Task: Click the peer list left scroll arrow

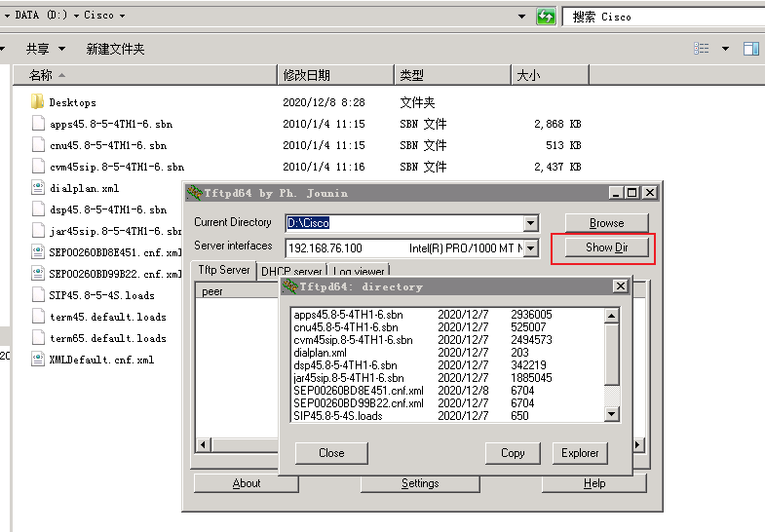Action: (x=204, y=444)
